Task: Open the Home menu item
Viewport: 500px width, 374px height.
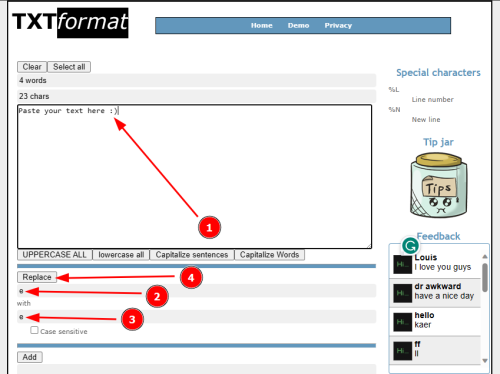Action: [x=262, y=25]
